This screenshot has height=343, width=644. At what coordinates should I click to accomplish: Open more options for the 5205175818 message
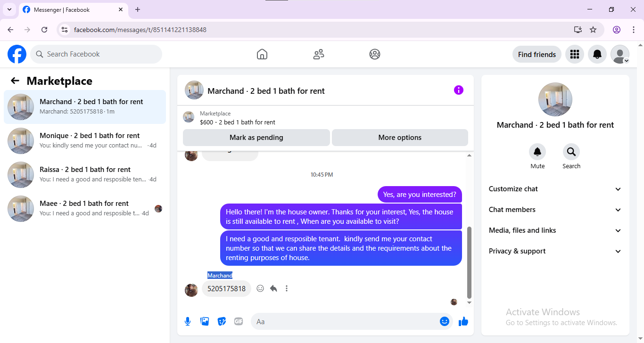pos(287,288)
